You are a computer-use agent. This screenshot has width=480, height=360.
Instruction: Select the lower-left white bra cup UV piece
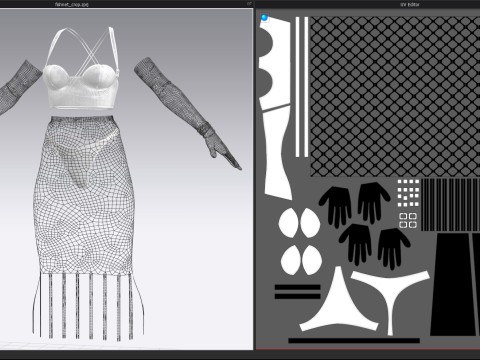(290, 260)
